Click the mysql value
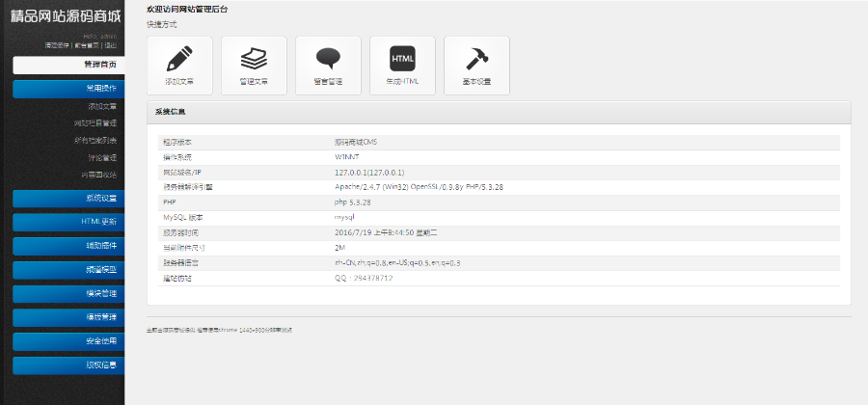Screen dimensions: 868x405 (344, 217)
